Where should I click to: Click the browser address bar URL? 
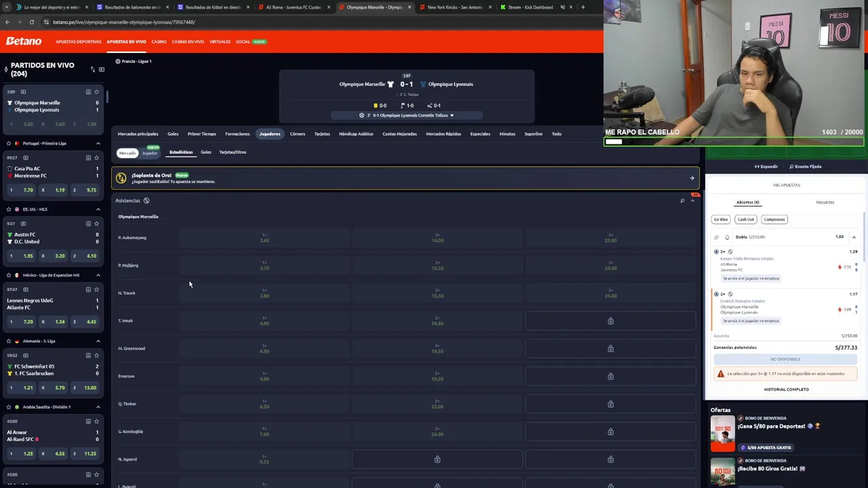pos(124,22)
